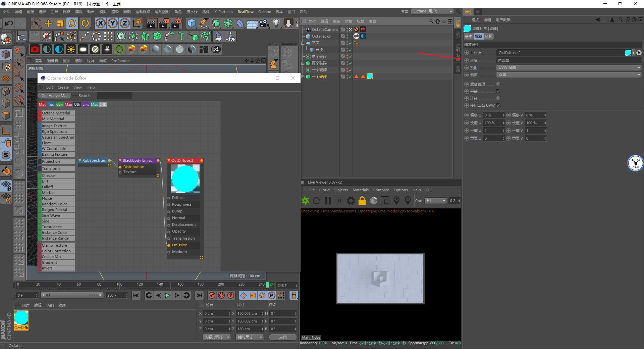Screen dimensions: 644x349
Task: Enable the 混合纹理 checkbox
Action: tap(498, 84)
